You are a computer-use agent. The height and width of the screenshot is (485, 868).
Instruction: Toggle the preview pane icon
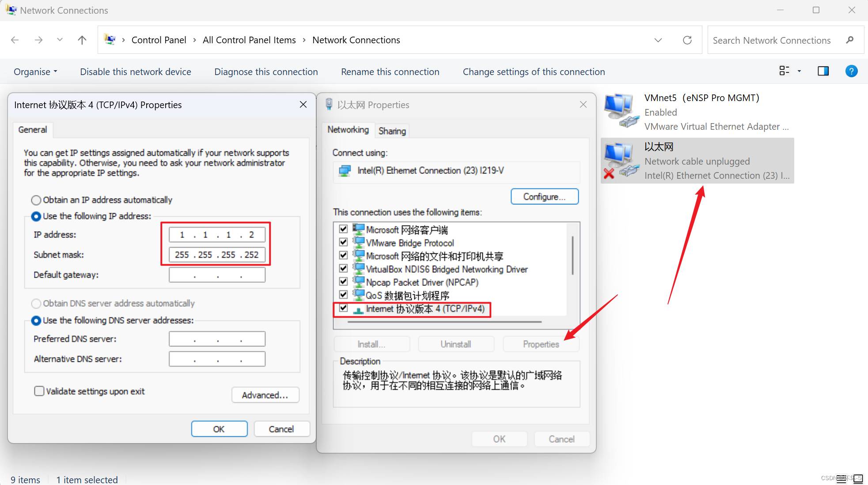[x=823, y=71]
